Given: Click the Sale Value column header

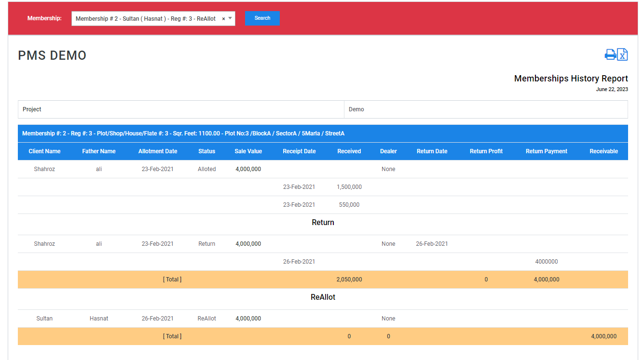Looking at the screenshot, I should tap(248, 151).
